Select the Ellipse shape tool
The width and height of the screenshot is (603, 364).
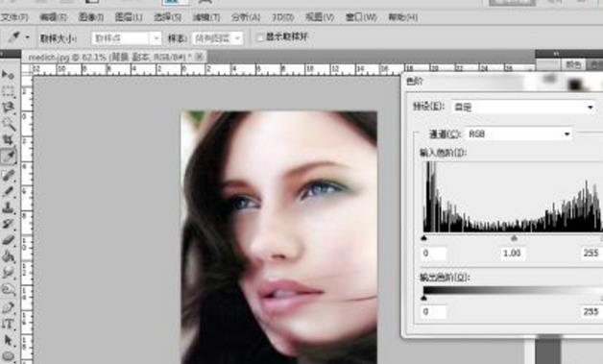point(8,356)
